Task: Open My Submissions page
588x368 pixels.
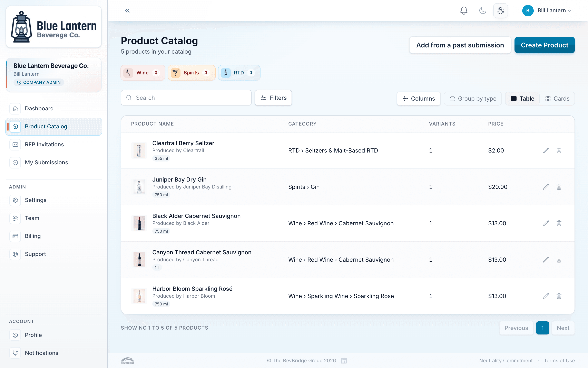Action: [x=54, y=163]
